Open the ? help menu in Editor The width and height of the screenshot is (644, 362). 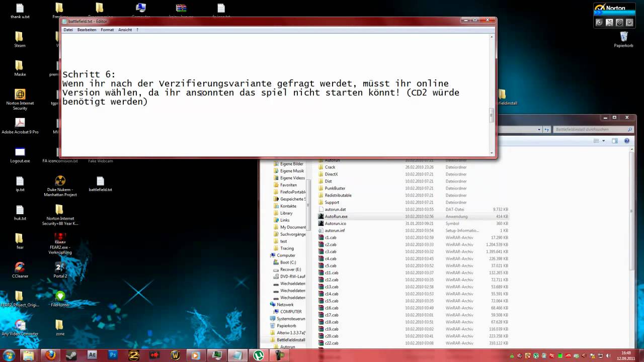coord(137,30)
